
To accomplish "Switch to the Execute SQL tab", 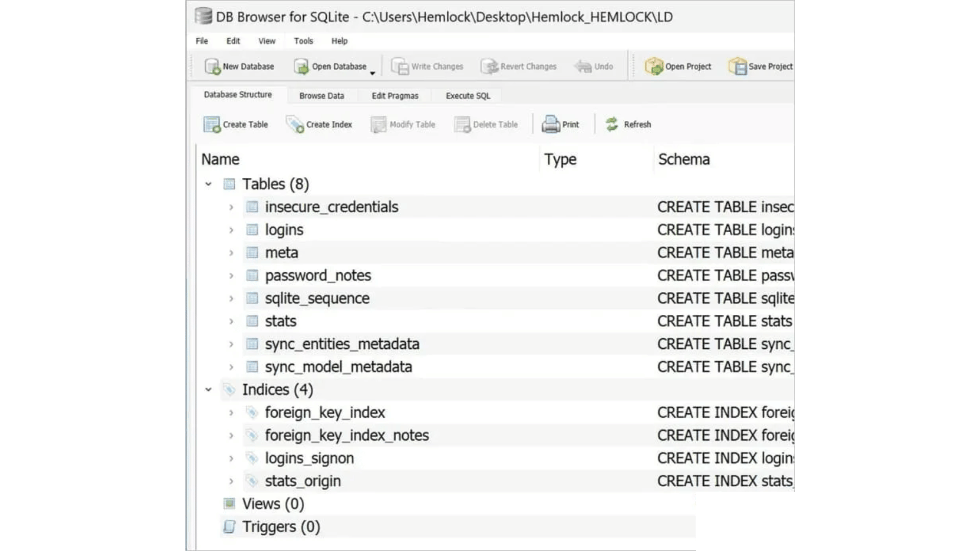I will pyautogui.click(x=468, y=95).
